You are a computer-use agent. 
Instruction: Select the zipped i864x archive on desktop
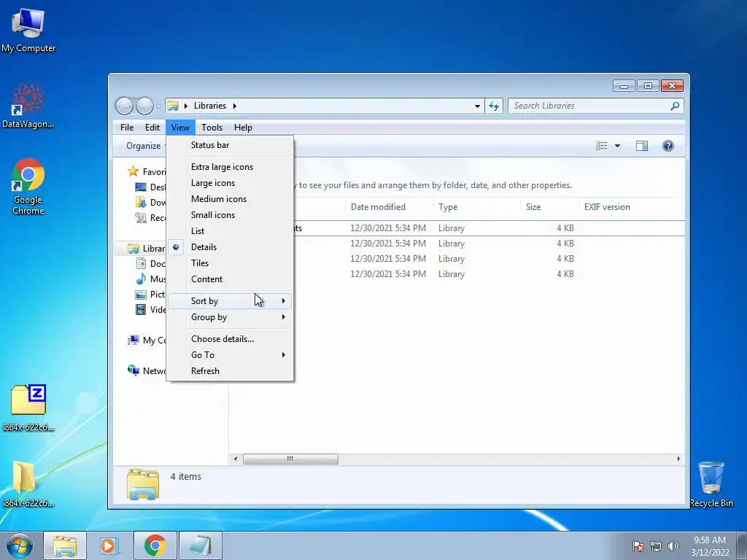click(x=28, y=407)
